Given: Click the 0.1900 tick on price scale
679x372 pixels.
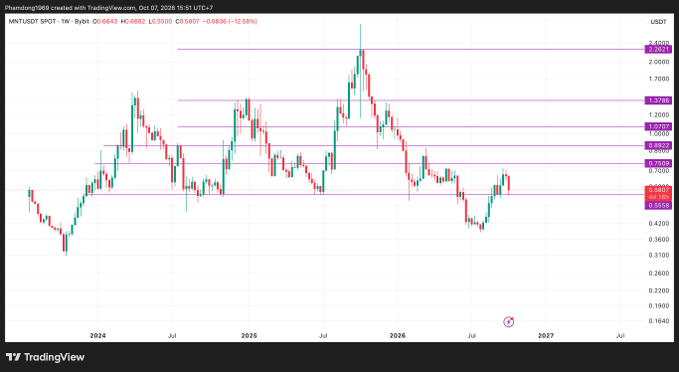Looking at the screenshot, I should click(x=659, y=306).
